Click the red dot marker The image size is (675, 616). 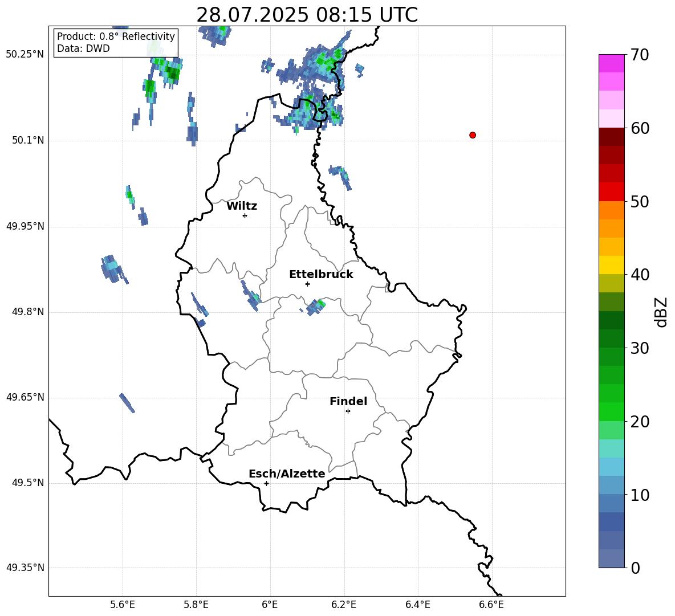pyautogui.click(x=473, y=135)
